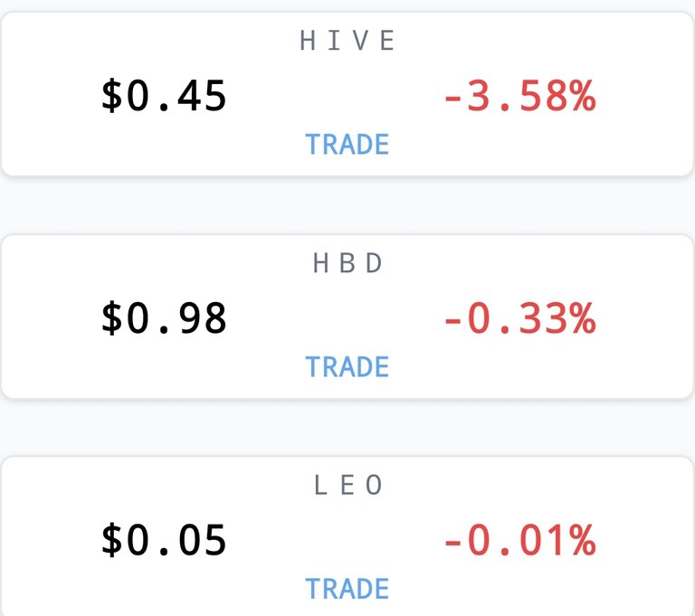Open the TRADE link under HIVE
Screen dimensions: 695x616
[347, 145]
